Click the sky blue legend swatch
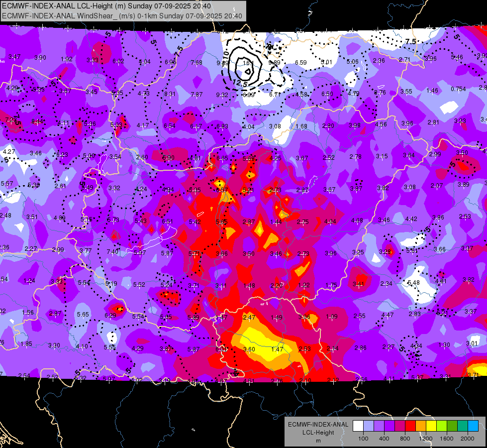Screen dimensions: 487x448 473,426
